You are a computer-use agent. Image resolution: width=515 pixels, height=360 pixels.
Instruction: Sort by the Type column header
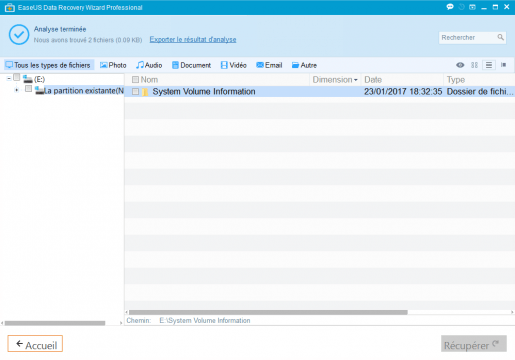click(456, 80)
